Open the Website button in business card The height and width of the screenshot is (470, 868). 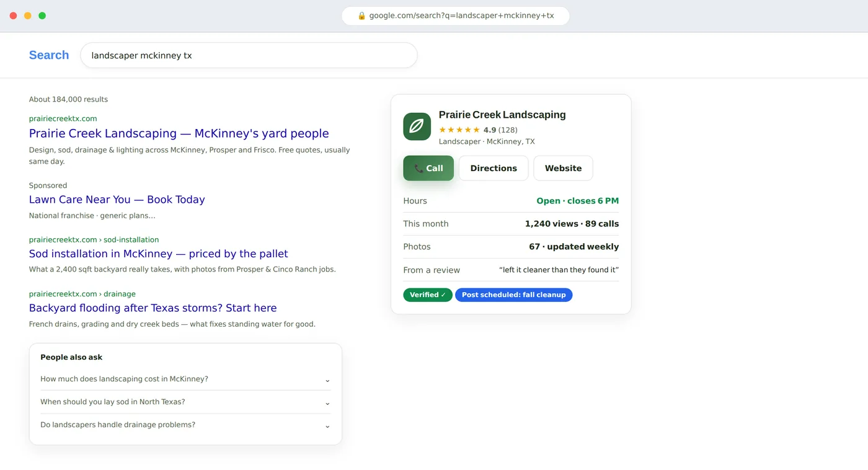click(x=563, y=168)
